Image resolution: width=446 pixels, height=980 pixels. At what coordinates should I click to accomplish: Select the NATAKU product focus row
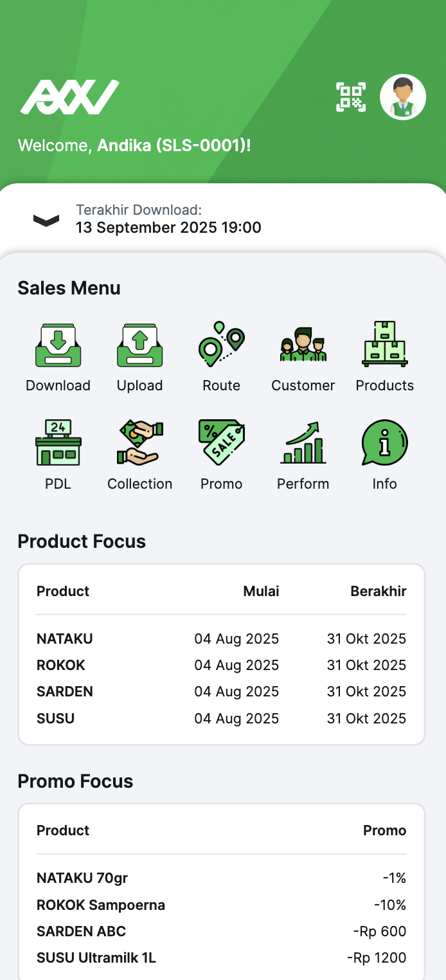pyautogui.click(x=221, y=639)
